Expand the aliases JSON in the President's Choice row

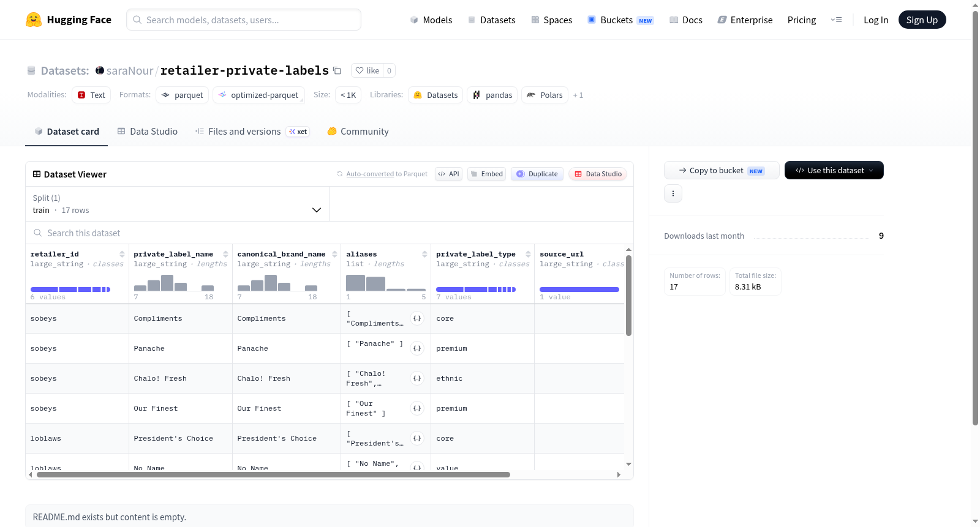click(417, 438)
